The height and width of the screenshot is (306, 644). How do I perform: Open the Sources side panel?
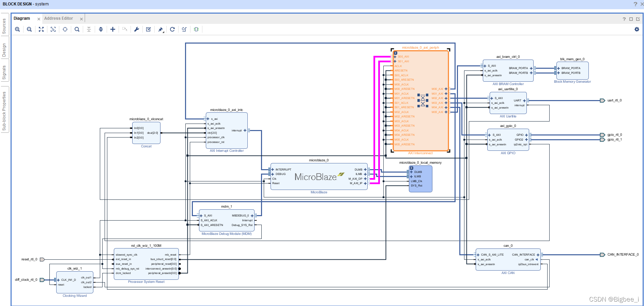tap(4, 26)
